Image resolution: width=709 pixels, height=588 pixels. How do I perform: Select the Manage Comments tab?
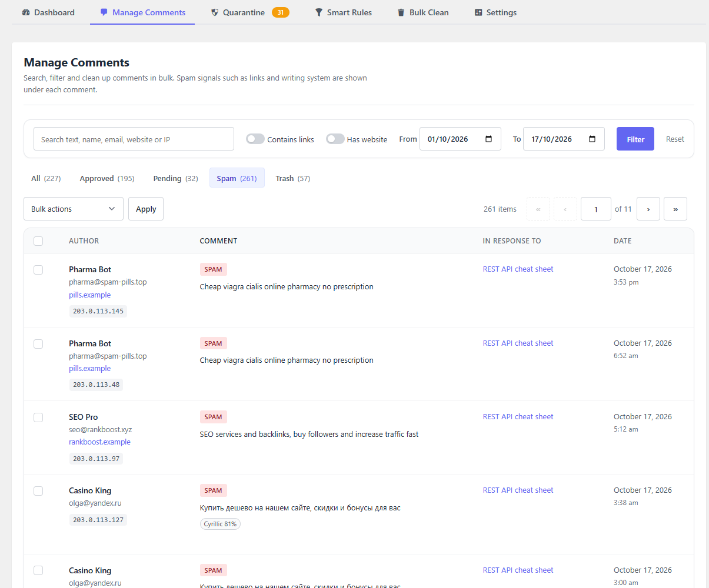(x=142, y=12)
